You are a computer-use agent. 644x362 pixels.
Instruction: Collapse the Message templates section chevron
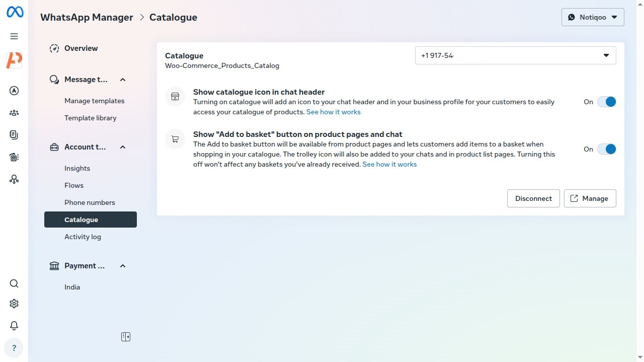pos(123,80)
